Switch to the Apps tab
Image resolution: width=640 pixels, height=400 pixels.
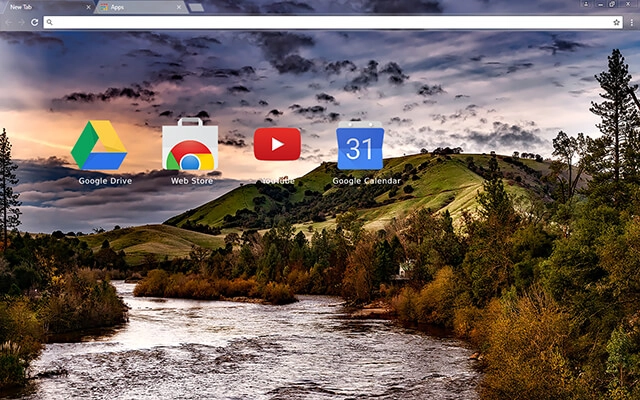[x=141, y=7]
